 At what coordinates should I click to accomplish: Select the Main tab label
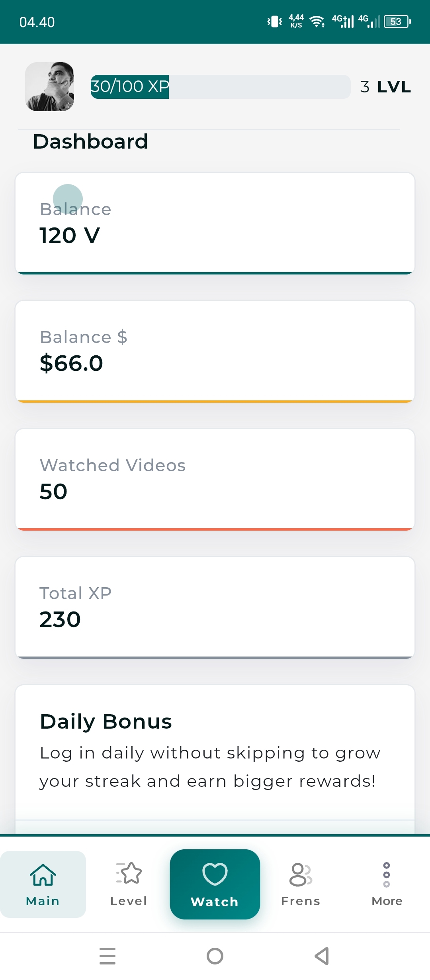(43, 901)
